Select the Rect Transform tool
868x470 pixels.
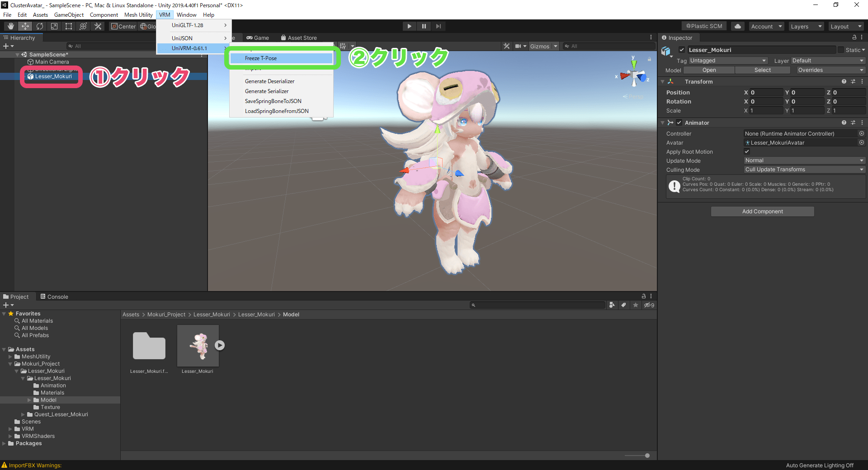[x=69, y=26]
